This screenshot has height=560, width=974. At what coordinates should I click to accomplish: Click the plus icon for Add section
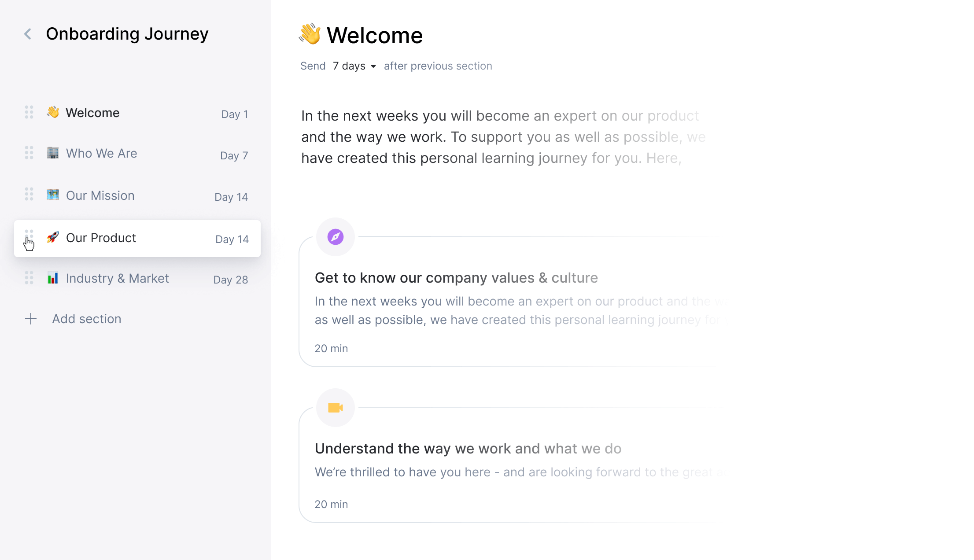click(x=31, y=319)
